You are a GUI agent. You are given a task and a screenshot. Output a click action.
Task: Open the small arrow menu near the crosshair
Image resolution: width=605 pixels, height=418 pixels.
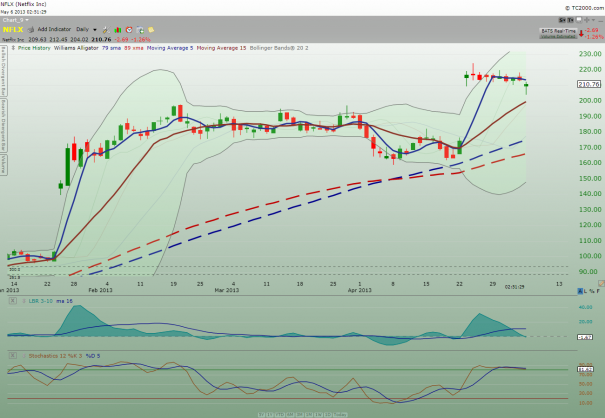pyautogui.click(x=593, y=20)
